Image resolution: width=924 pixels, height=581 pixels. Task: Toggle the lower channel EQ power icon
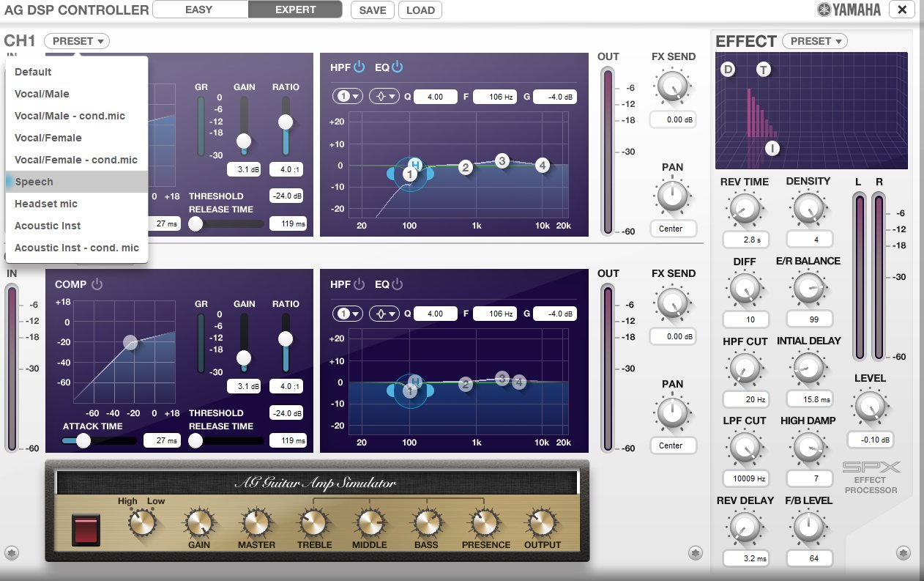click(x=397, y=284)
